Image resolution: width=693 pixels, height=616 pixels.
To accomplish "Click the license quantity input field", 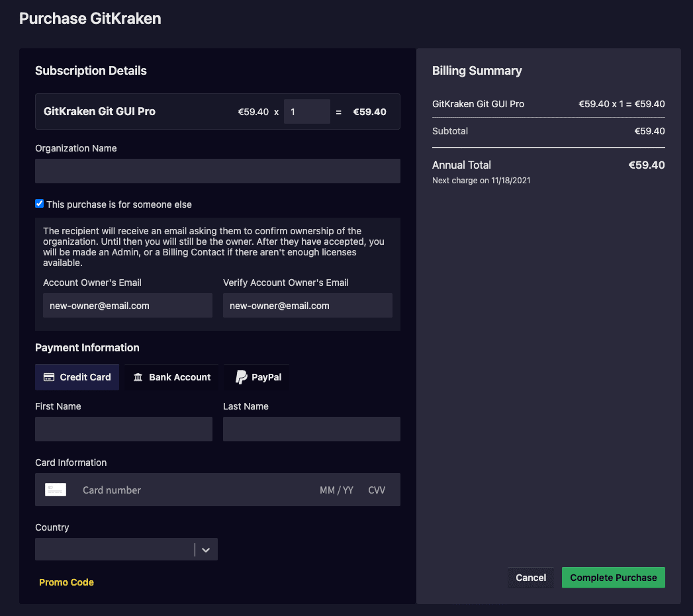I will pyautogui.click(x=306, y=112).
